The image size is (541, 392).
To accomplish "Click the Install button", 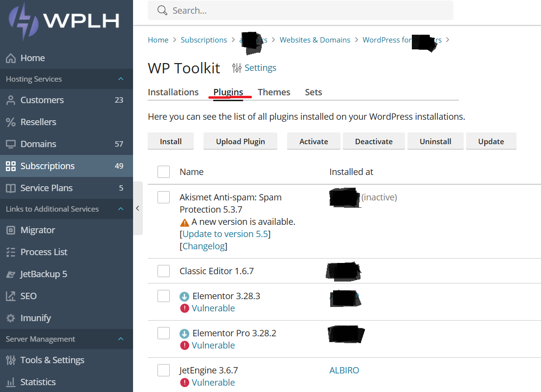I will click(x=171, y=141).
